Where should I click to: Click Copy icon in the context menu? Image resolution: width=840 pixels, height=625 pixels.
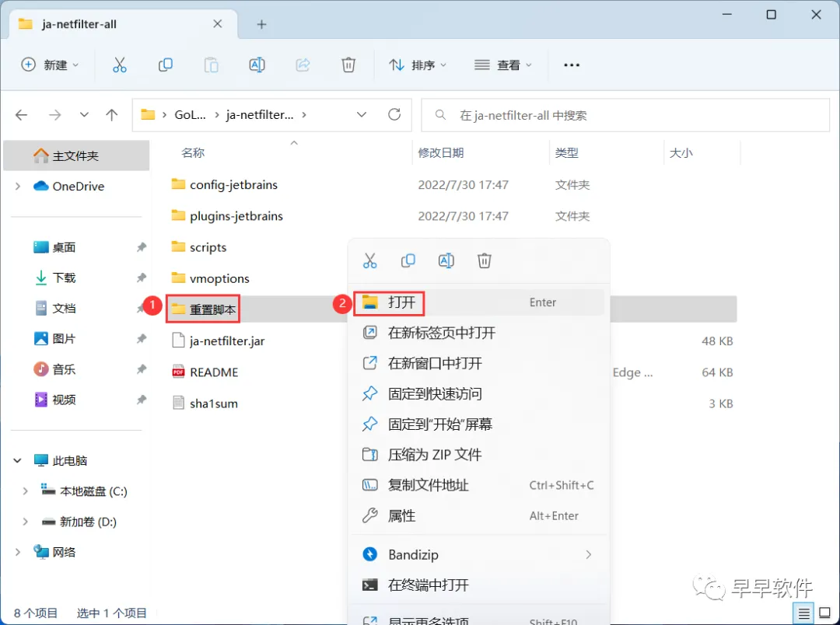tap(408, 261)
